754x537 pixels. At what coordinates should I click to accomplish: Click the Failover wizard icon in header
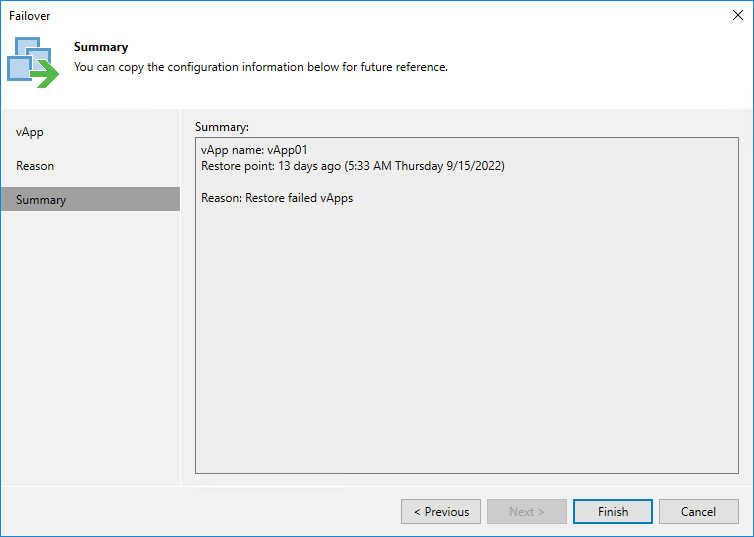pyautogui.click(x=33, y=62)
